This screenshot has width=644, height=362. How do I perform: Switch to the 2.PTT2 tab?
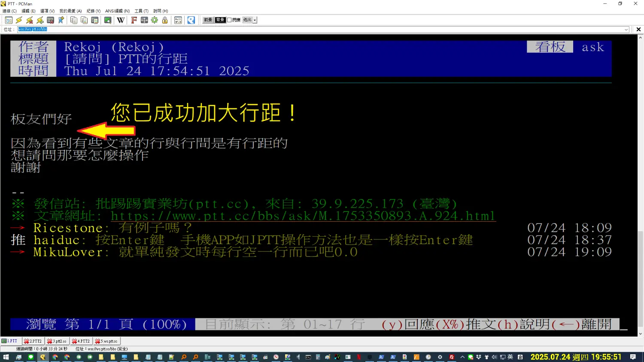tap(33, 341)
